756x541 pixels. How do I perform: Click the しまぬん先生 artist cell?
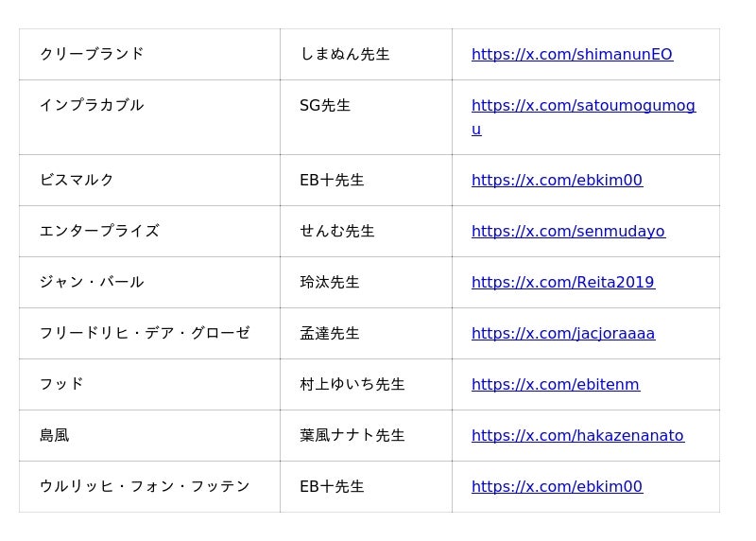pyautogui.click(x=345, y=54)
